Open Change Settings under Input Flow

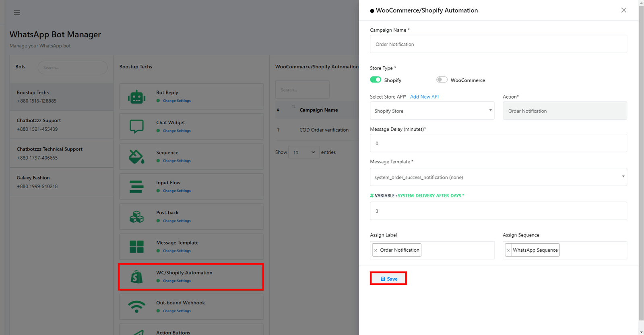click(x=177, y=191)
